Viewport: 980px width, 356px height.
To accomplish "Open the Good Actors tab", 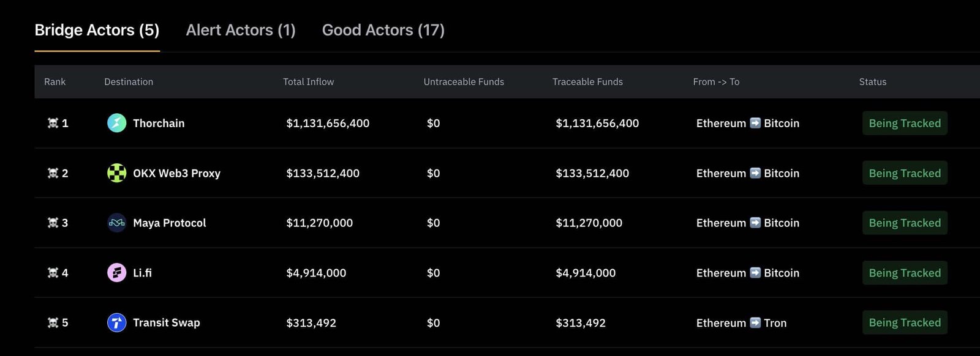I will (383, 30).
